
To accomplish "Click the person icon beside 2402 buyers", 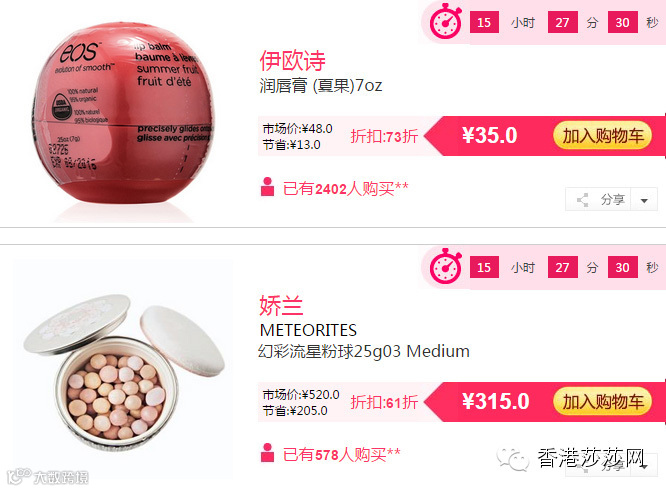I will [267, 187].
